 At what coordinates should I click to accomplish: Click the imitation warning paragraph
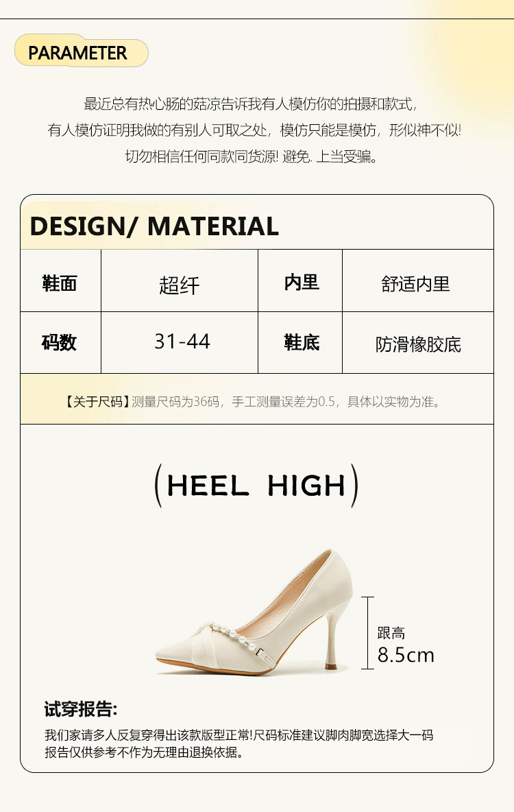(x=254, y=130)
